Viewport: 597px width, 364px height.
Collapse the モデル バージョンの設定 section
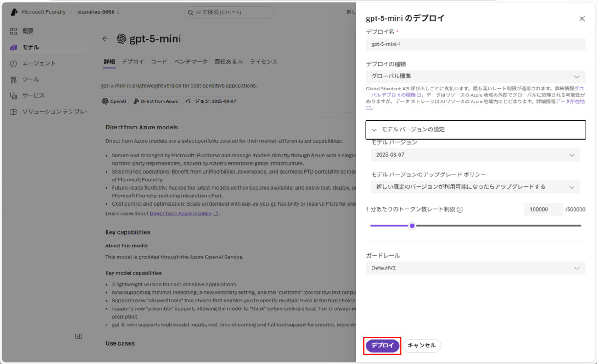(x=475, y=129)
